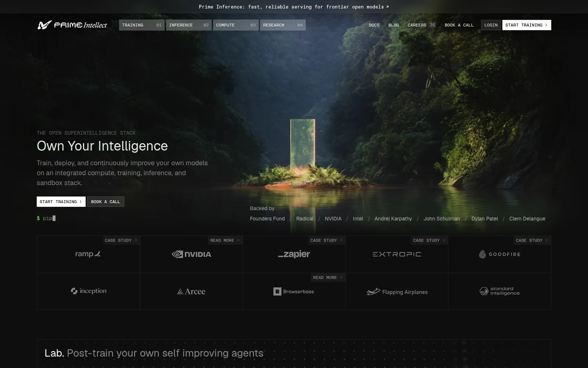Click the Andrej Karpathy backer name

click(393, 219)
